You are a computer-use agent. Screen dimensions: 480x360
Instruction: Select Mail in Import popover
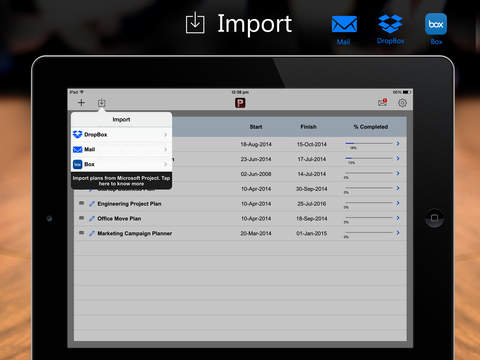[x=121, y=149]
